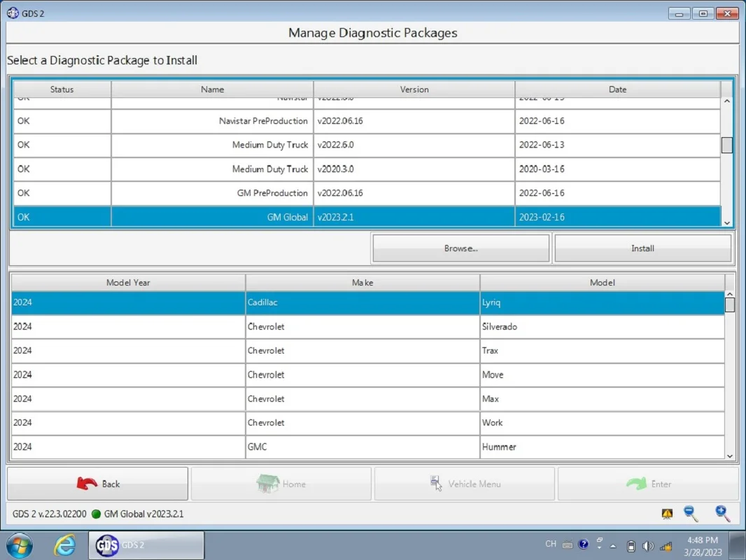Select the Navistar PreProduction package row

coord(367,121)
